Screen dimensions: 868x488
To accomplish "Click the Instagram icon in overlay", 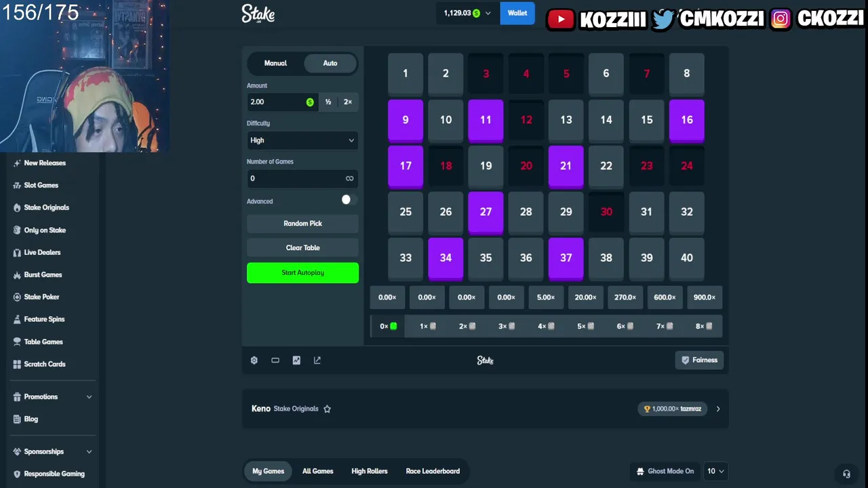I will tap(781, 19).
